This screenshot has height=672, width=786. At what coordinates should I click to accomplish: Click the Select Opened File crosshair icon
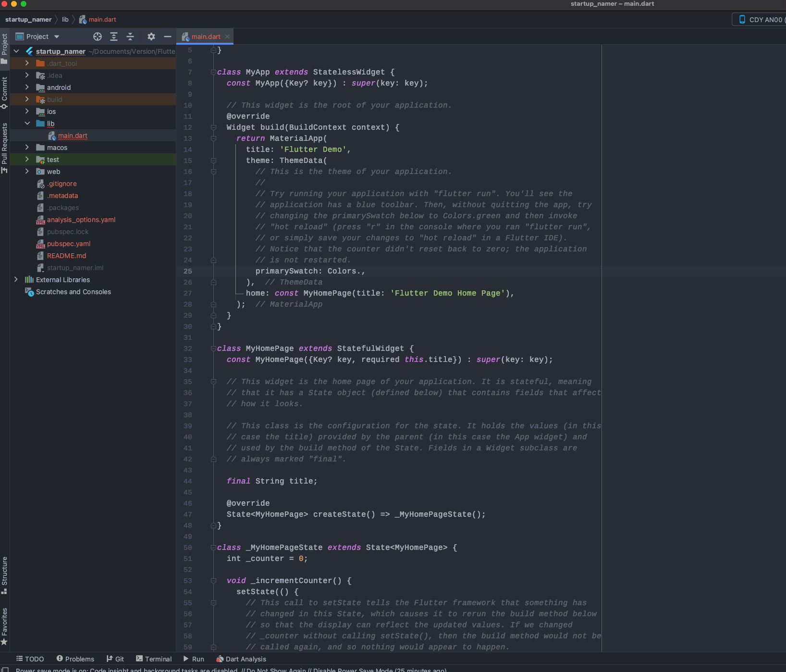point(97,37)
